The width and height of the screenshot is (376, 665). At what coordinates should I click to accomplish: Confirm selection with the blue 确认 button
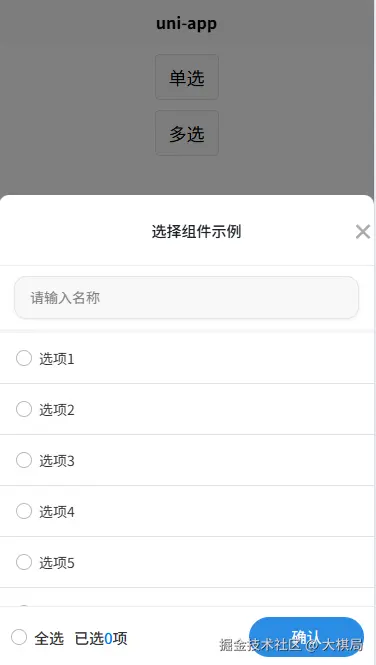306,637
